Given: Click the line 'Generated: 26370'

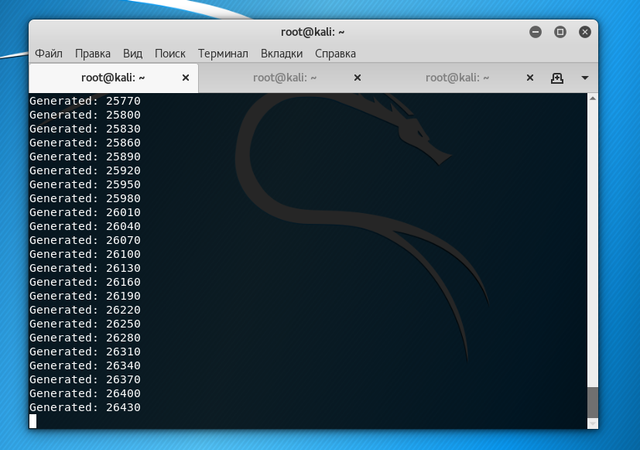Looking at the screenshot, I should point(85,379).
